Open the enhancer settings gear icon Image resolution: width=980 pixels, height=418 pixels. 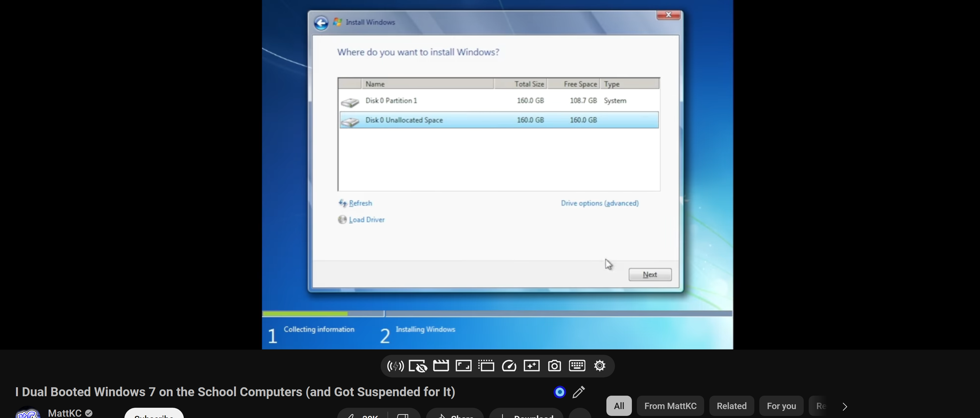click(600, 365)
